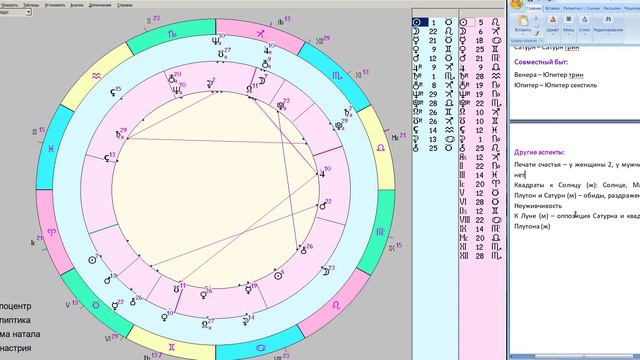
Task: Switch to Word's Рассылки ribbon tab
Action: [x=612, y=8]
